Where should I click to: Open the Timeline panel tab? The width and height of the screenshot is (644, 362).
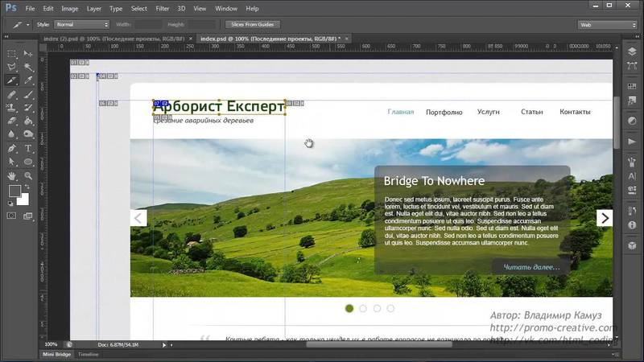88,354
